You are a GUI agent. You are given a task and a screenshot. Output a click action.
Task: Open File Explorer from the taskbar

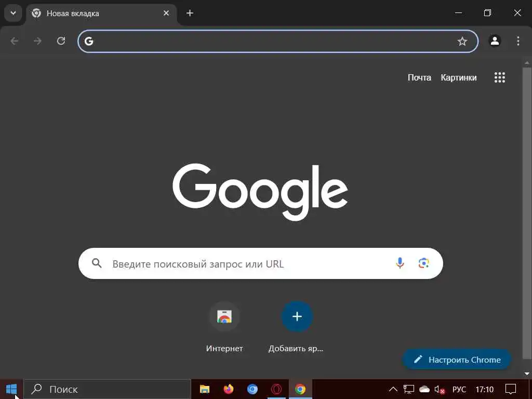[x=205, y=389]
